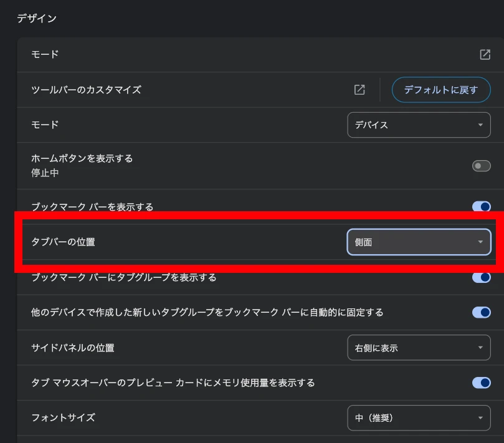
Task: Select the top モード row label
Action: tap(45, 54)
